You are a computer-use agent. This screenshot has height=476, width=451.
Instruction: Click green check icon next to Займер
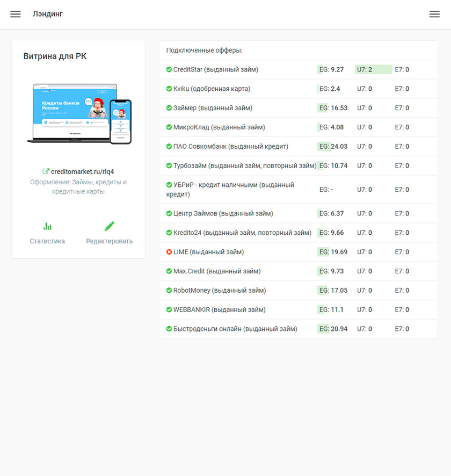[169, 108]
